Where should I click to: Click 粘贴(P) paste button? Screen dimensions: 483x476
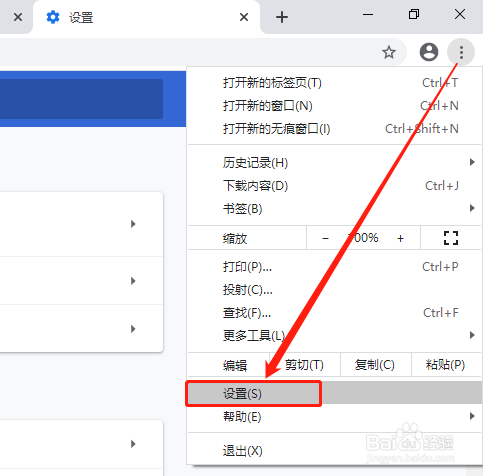(x=446, y=365)
